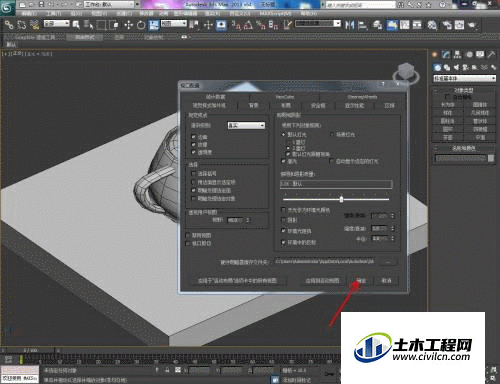Click the 确定 OK button
Screen dimensions: 500x384
coord(361,280)
